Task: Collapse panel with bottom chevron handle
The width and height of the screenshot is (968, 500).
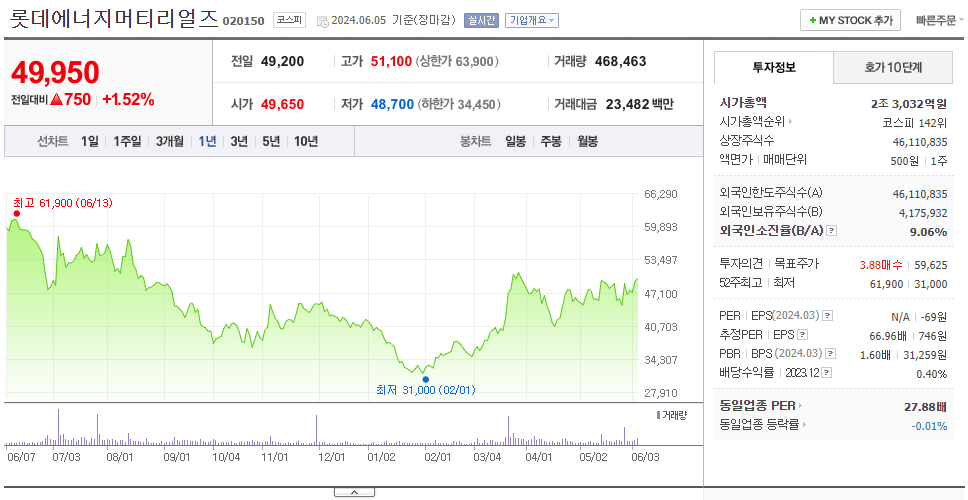Action: (x=354, y=493)
